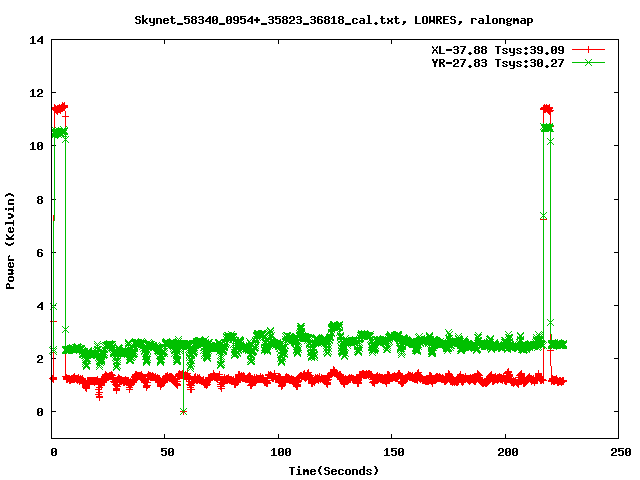The image size is (640, 480).
Task: Click the x-axis tick label 250
Action: click(x=621, y=452)
